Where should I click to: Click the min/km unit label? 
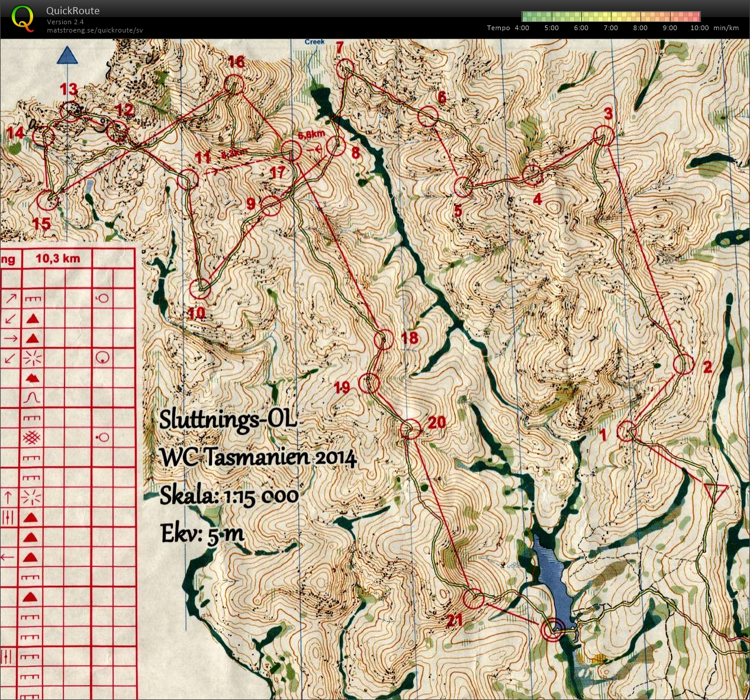726,28
